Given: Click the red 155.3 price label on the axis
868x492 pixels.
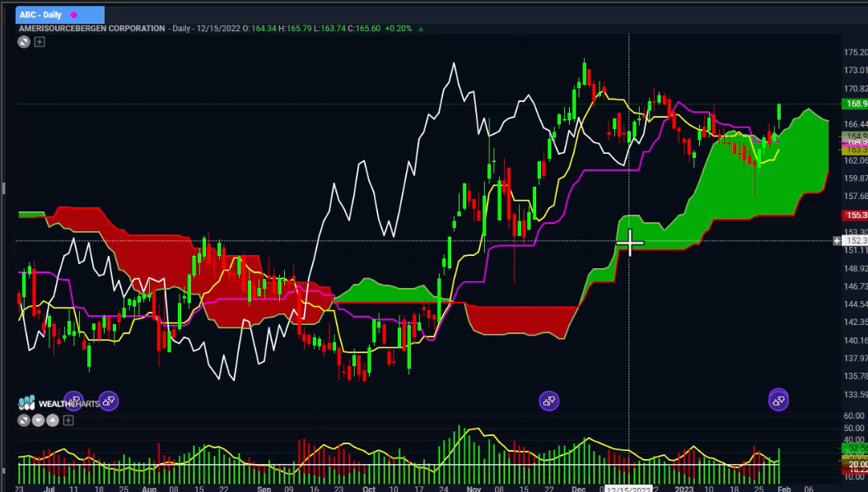Looking at the screenshot, I should pos(856,215).
